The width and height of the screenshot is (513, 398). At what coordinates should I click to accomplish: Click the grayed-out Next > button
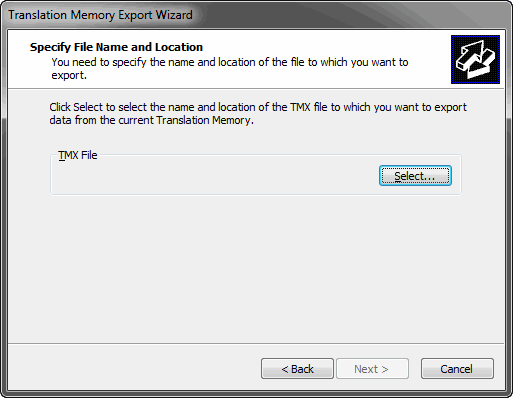click(x=372, y=369)
